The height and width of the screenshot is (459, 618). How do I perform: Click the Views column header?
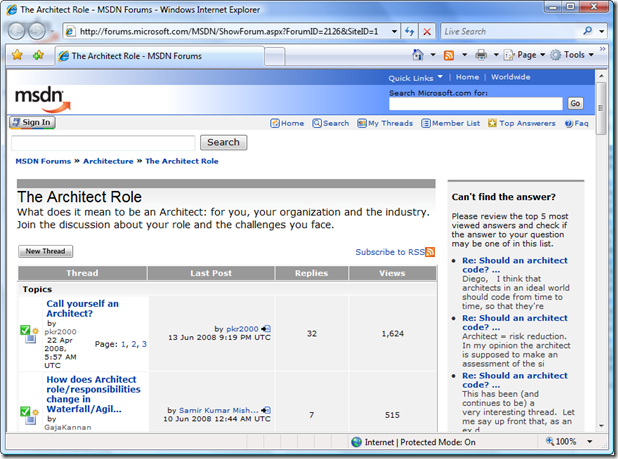pyautogui.click(x=392, y=273)
